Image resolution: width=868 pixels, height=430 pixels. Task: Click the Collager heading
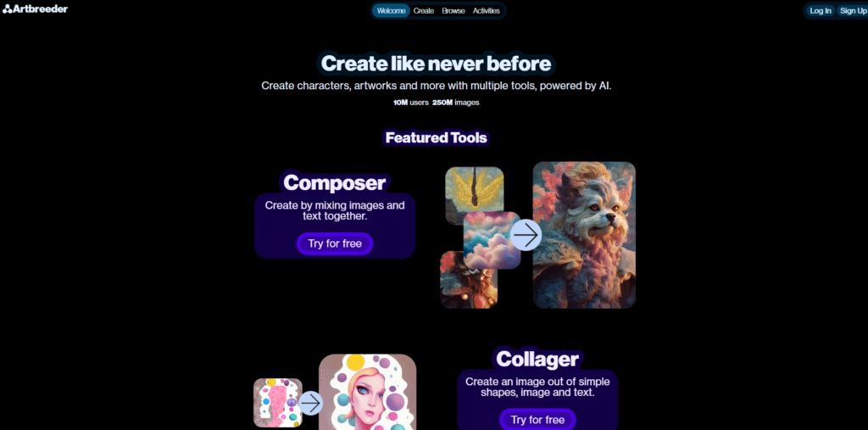537,359
